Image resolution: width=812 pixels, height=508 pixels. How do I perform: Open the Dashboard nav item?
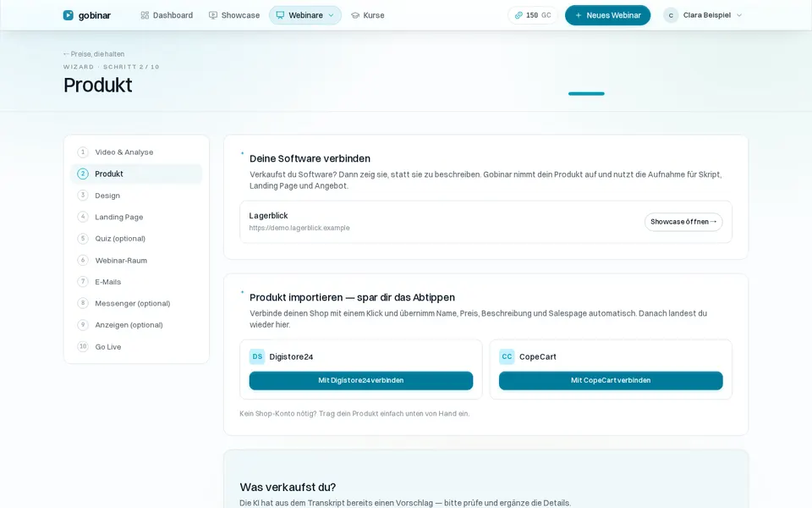point(167,15)
